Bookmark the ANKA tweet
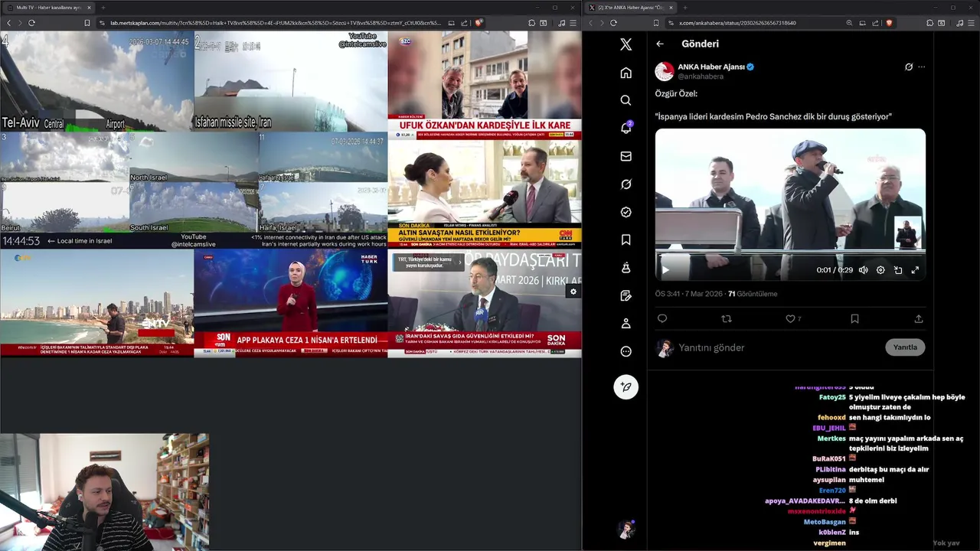 (x=854, y=318)
